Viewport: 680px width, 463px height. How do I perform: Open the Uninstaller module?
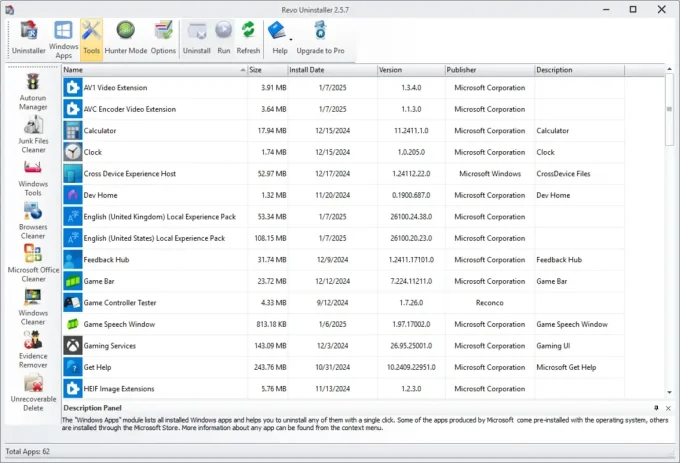click(x=28, y=38)
